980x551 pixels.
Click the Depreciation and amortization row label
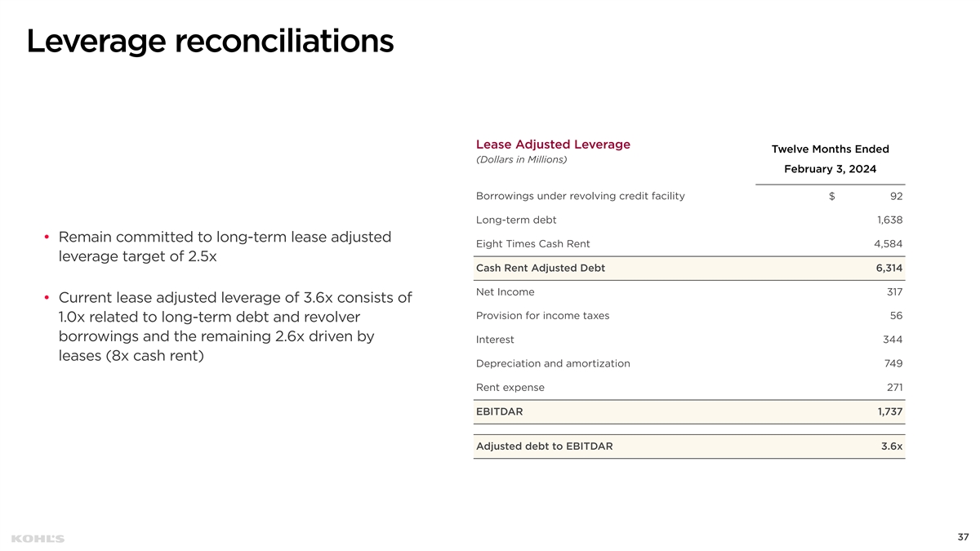[552, 363]
